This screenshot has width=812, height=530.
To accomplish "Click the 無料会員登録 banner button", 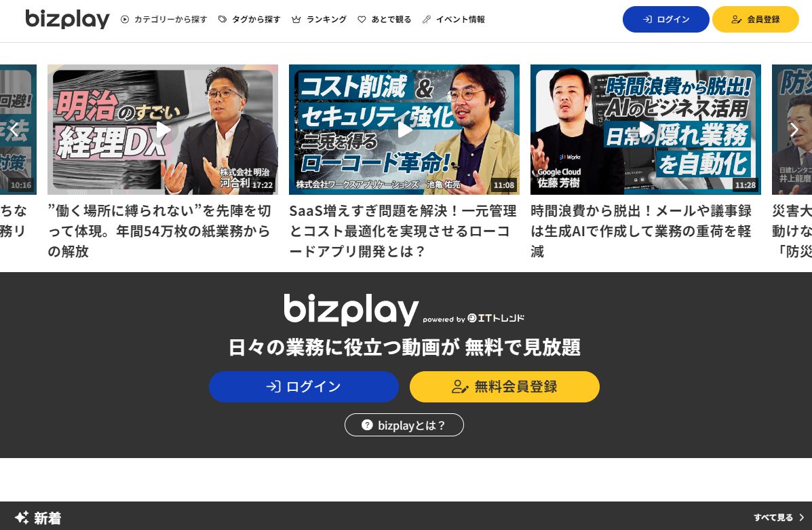I will (505, 387).
